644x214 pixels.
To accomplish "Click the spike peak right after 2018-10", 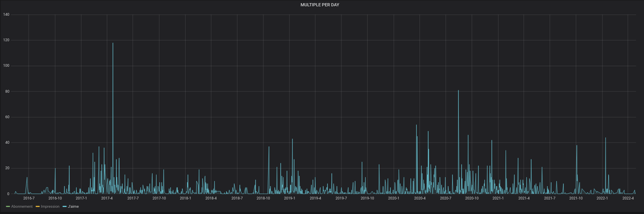I will (269, 147).
